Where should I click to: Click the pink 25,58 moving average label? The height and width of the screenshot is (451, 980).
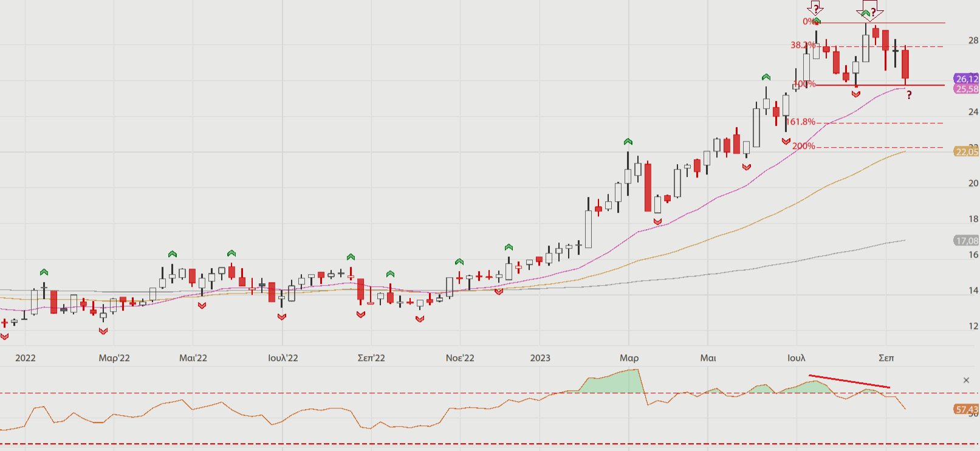(967, 89)
